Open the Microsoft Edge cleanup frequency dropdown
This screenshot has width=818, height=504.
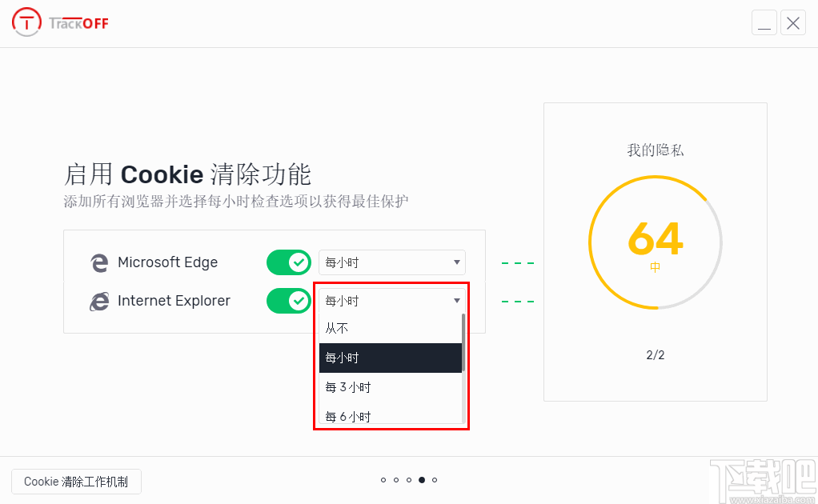coord(391,262)
